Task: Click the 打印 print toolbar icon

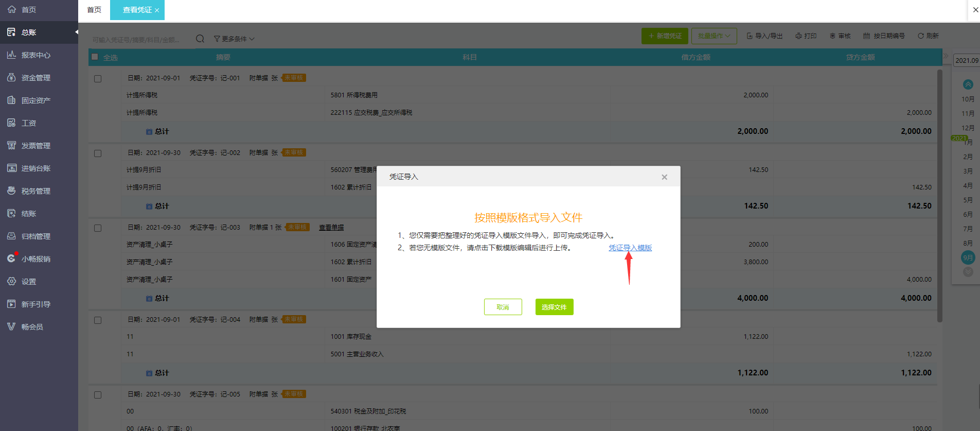Action: coord(806,36)
